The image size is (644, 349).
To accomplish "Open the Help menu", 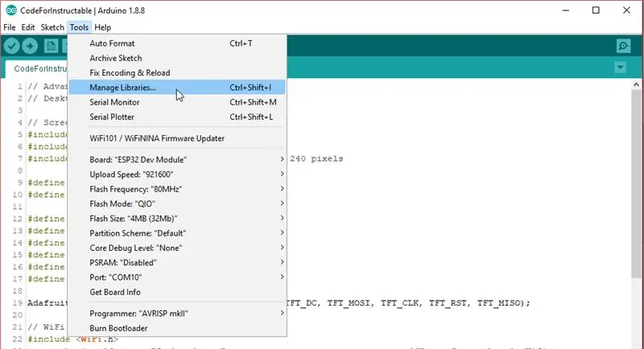I will coord(103,27).
